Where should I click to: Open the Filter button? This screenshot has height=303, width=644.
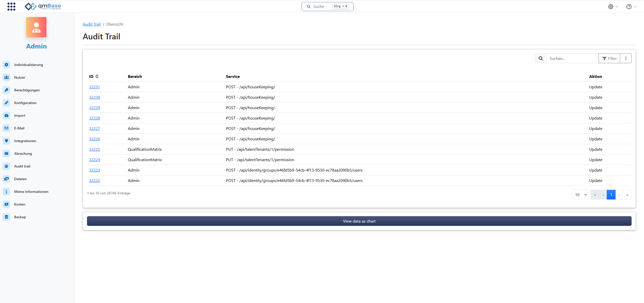[609, 58]
